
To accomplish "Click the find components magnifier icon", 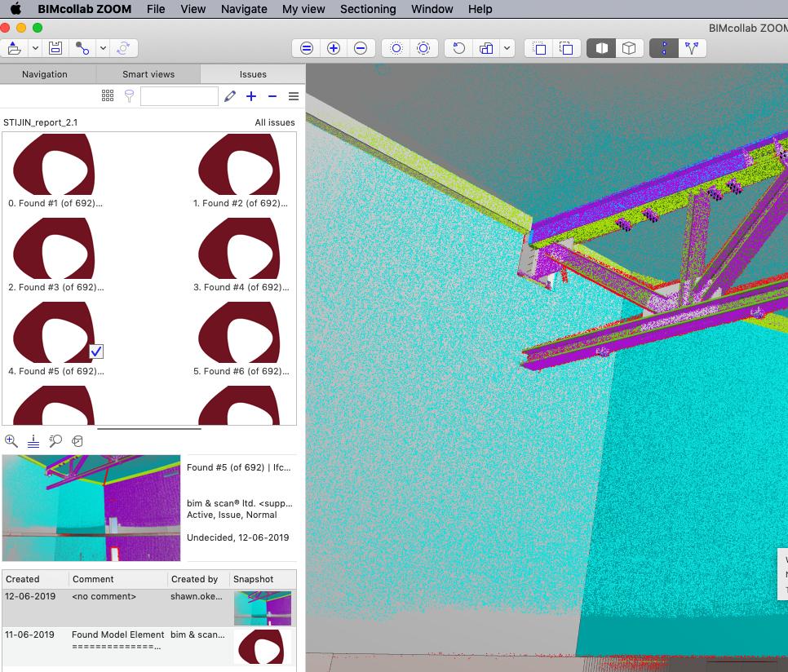I will [55, 441].
